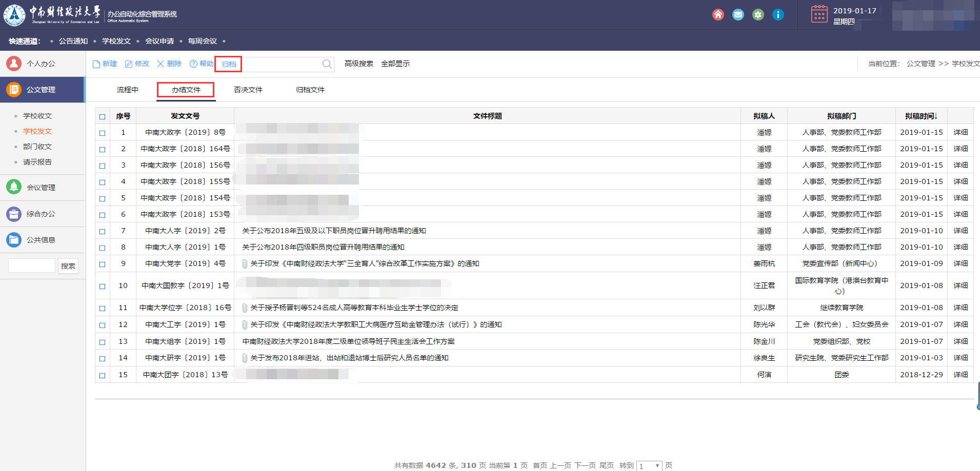
Task: Expand the 综合办公 sidebar section
Action: tap(41, 214)
